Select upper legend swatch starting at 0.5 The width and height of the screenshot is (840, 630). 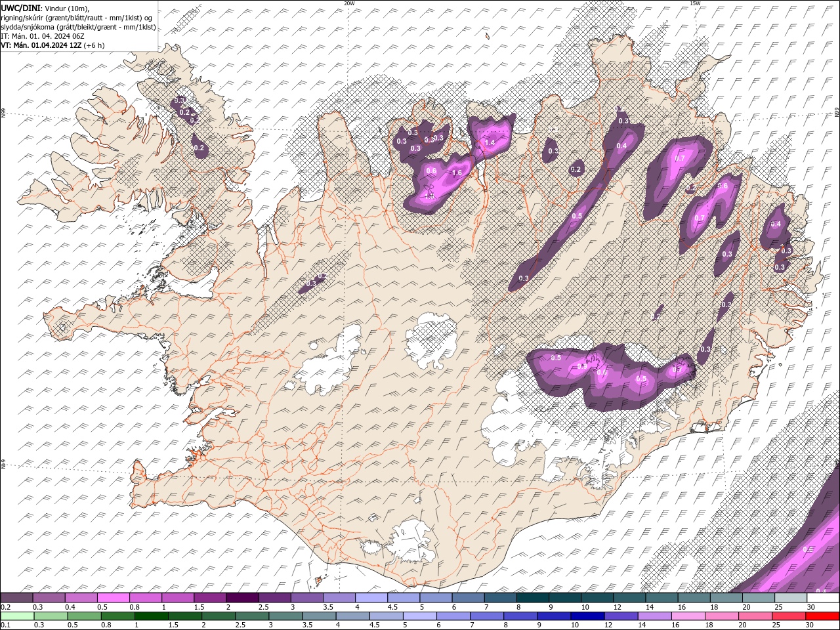[x=113, y=598]
